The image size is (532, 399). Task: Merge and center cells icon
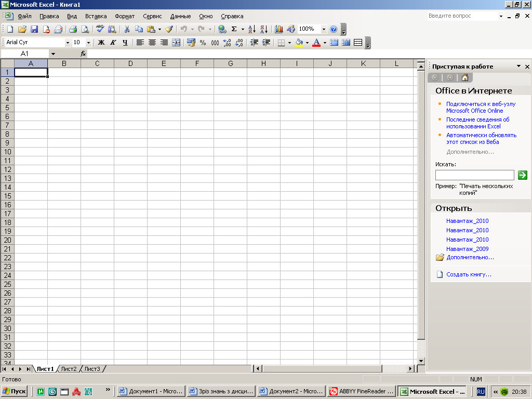click(x=176, y=43)
